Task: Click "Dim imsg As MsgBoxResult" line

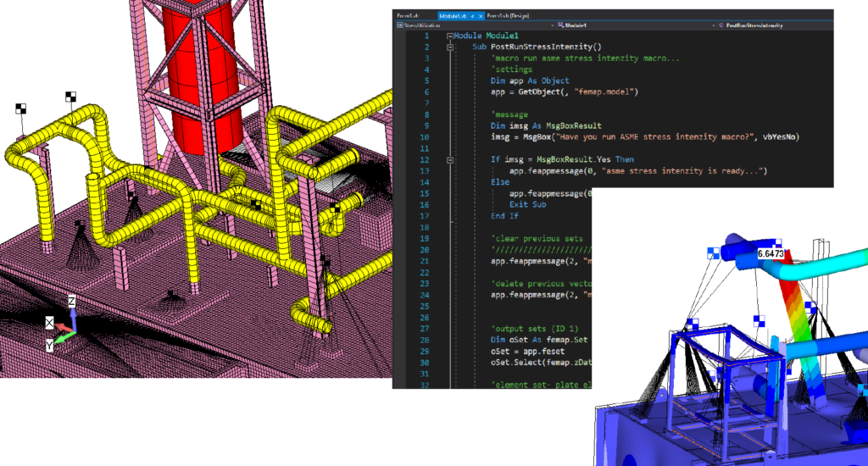Action: (x=546, y=125)
